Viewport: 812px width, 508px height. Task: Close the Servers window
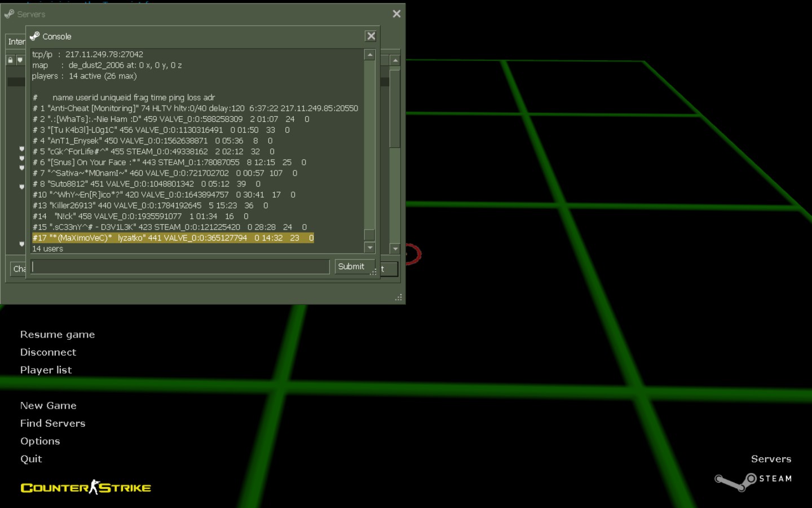(x=396, y=14)
